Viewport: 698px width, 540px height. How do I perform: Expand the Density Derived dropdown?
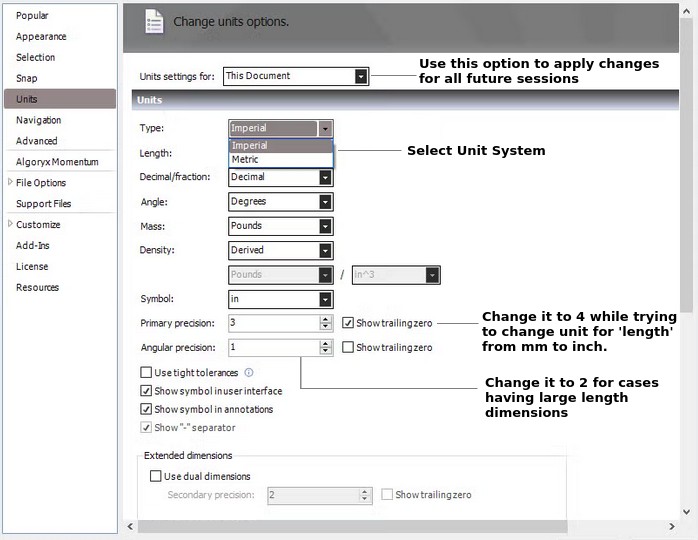(325, 250)
